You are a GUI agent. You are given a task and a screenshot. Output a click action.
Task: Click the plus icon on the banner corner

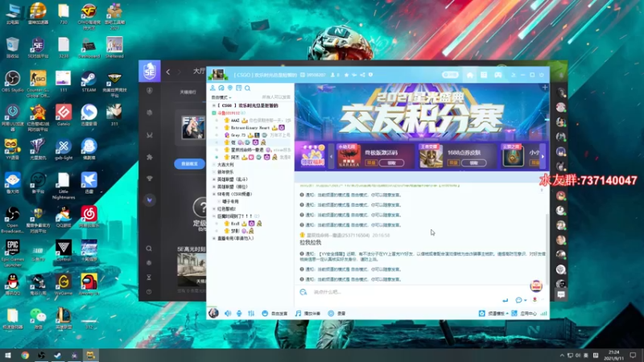click(545, 88)
